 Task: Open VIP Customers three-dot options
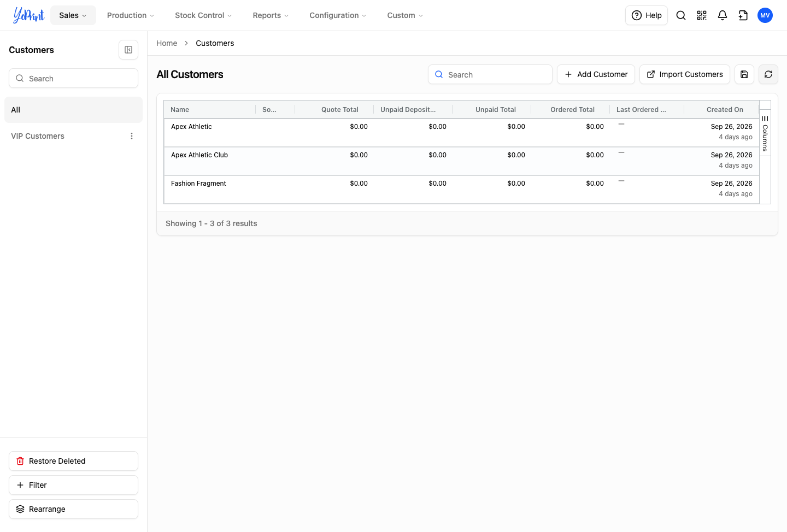pyautogui.click(x=132, y=136)
